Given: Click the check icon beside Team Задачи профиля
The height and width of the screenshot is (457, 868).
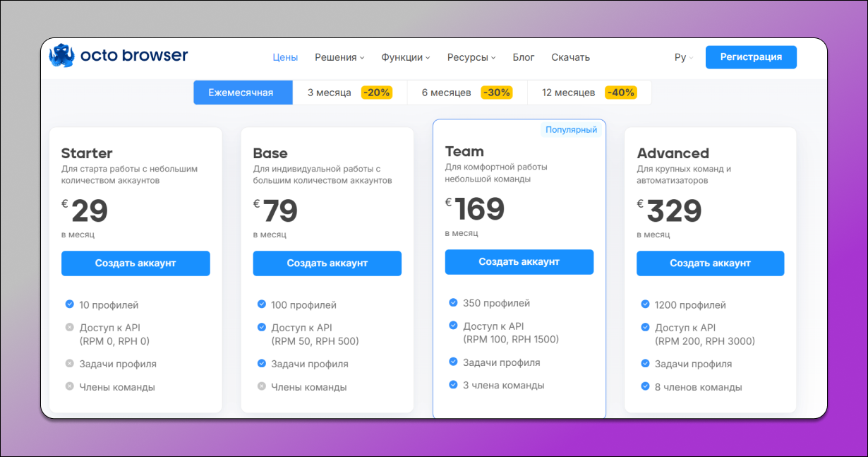Looking at the screenshot, I should click(x=453, y=362).
